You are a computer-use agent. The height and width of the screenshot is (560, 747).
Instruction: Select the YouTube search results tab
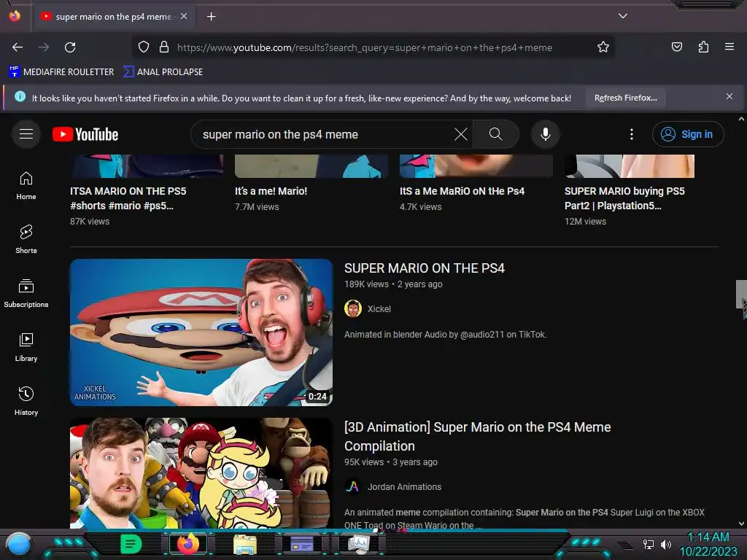pyautogui.click(x=113, y=17)
